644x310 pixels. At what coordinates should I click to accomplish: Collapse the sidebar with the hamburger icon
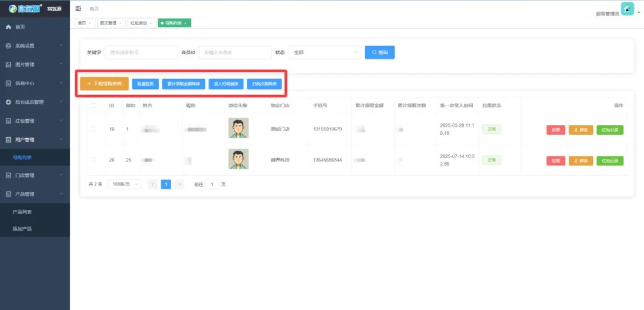78,8
